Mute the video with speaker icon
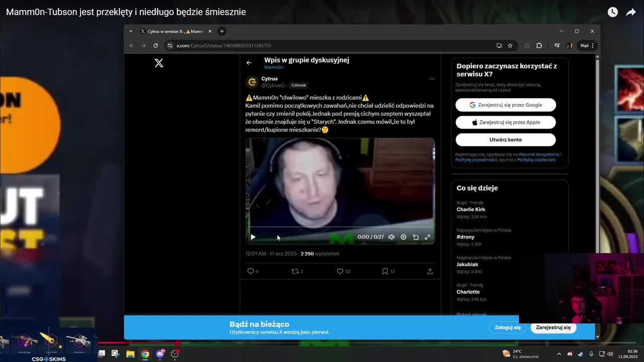Image resolution: width=644 pixels, height=362 pixels. click(x=391, y=237)
